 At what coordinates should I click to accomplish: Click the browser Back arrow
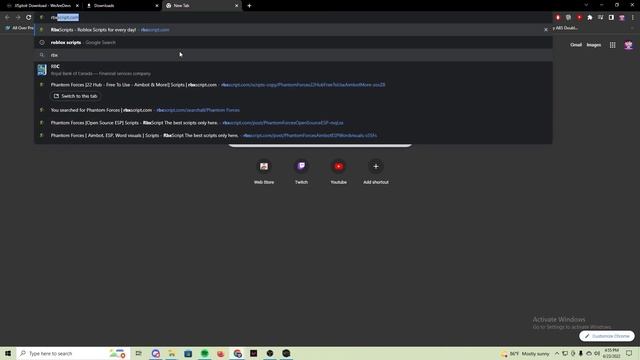7,18
